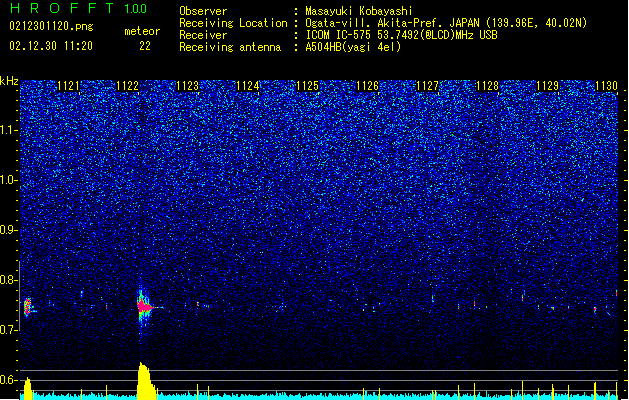Screen dimensions: 629x400
Task: Click the 1127 time marker
Action: [428, 86]
